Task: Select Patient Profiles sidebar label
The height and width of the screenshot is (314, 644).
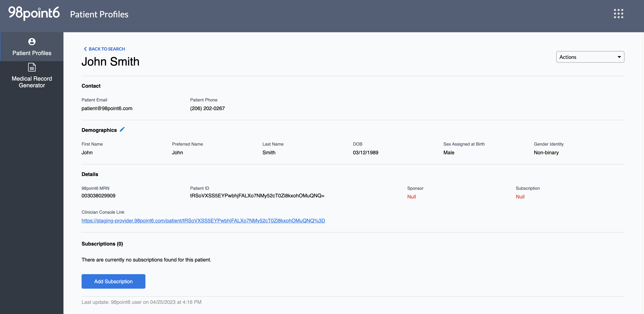Action: [32, 53]
